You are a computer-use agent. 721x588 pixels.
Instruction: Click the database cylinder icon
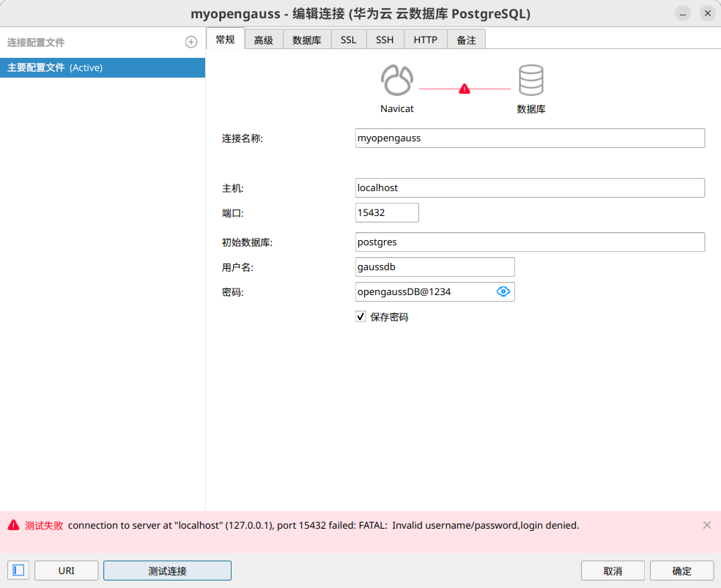[x=531, y=80]
